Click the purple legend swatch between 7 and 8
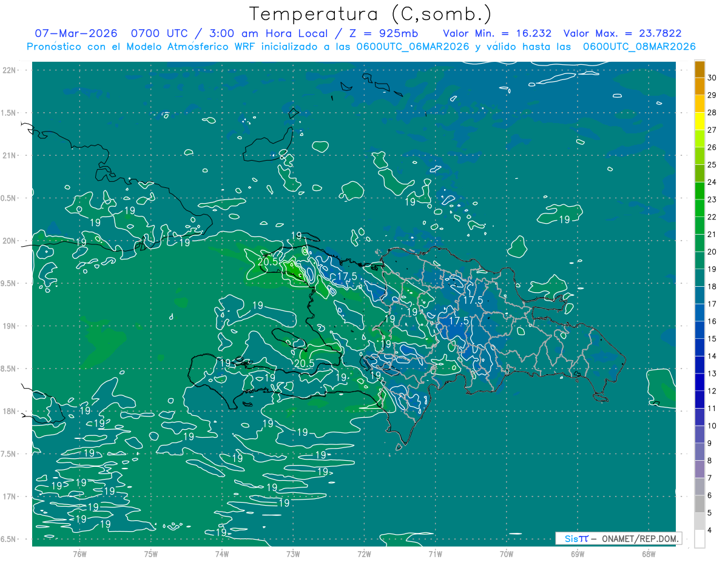 tap(699, 469)
